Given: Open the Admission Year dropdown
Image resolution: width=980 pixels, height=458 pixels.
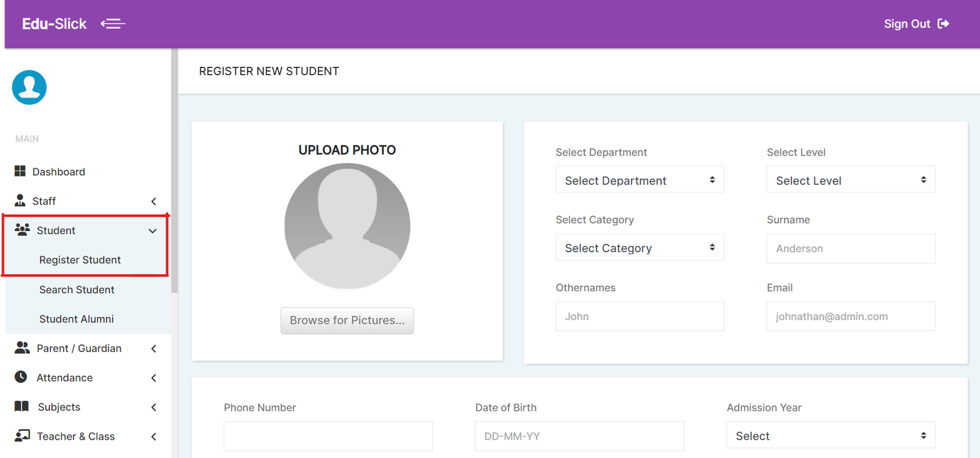Looking at the screenshot, I should coord(831,435).
